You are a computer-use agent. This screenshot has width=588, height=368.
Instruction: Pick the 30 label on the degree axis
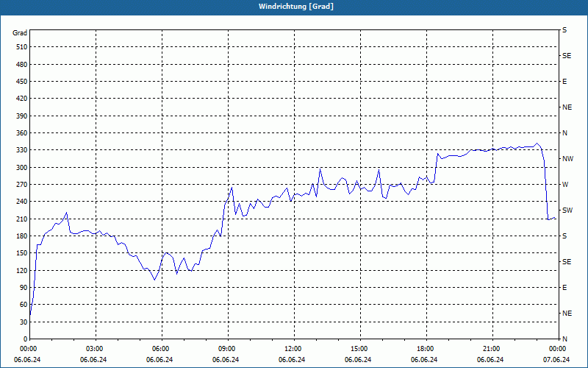click(x=24, y=322)
